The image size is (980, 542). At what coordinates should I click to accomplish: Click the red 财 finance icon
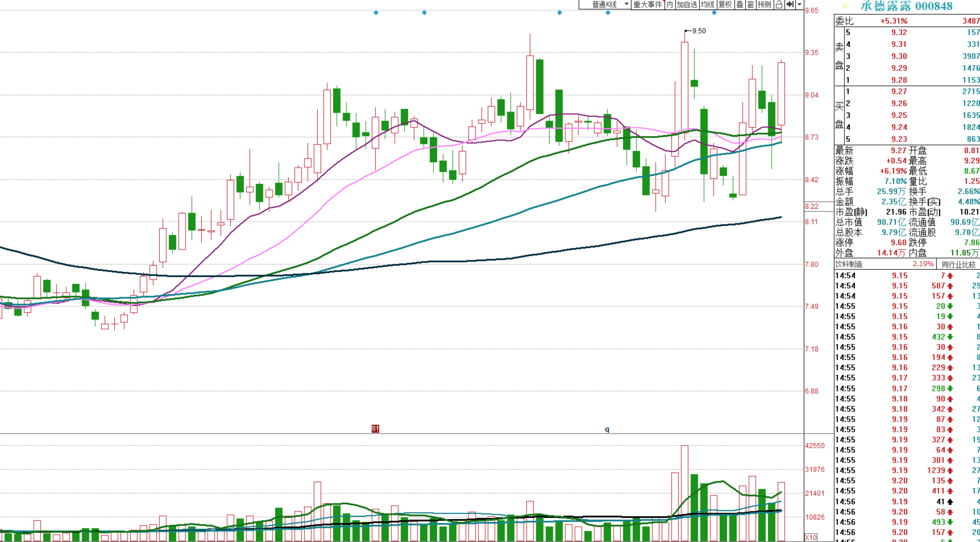coord(375,429)
